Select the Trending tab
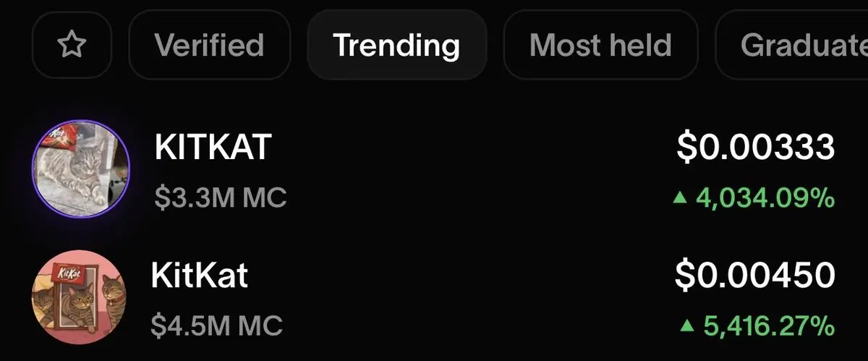 tap(396, 46)
